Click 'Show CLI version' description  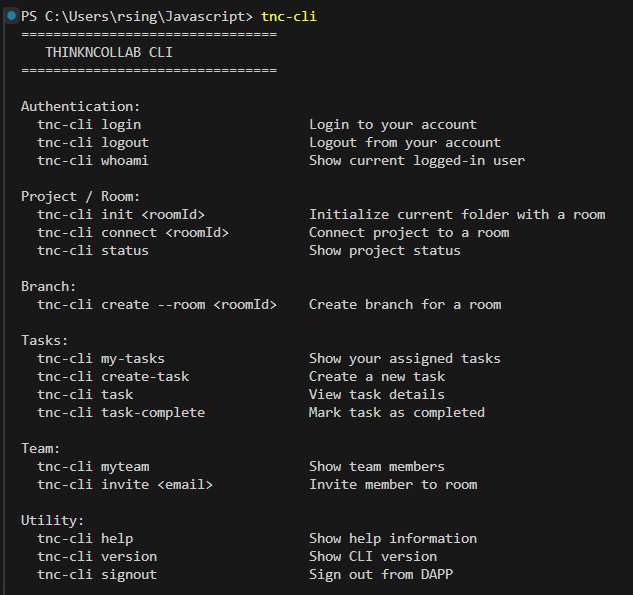373,557
